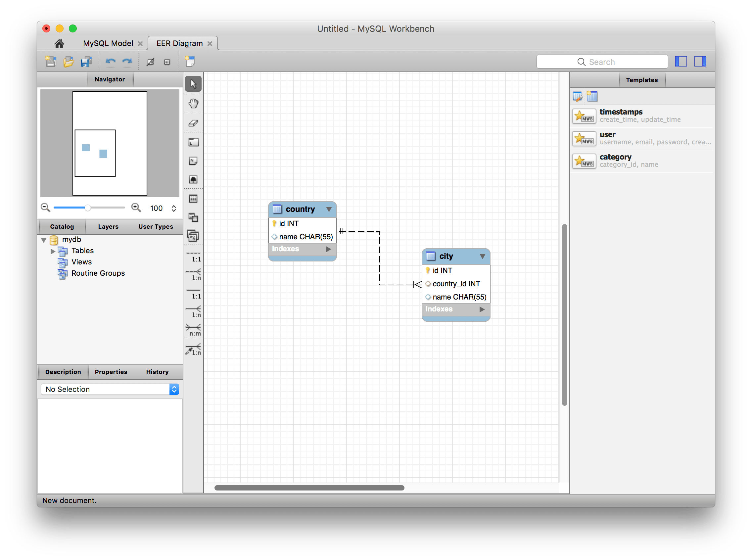Toggle the left sidebar panel
Image resolution: width=752 pixels, height=560 pixels.
[681, 61]
